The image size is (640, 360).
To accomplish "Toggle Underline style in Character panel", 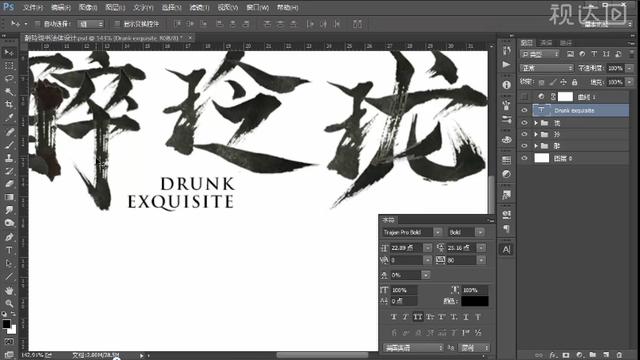I will pos(466,317).
